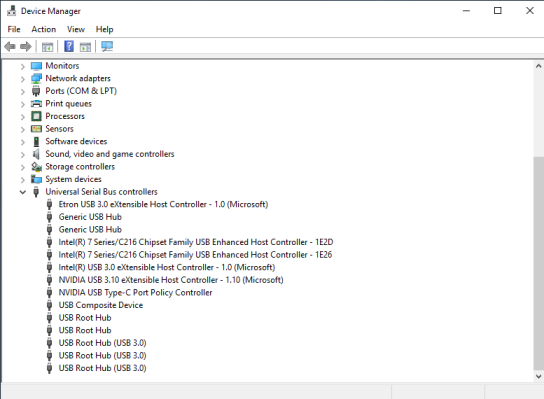Click the Back arrow toolbar icon
544x399 pixels.
pyautogui.click(x=10, y=46)
